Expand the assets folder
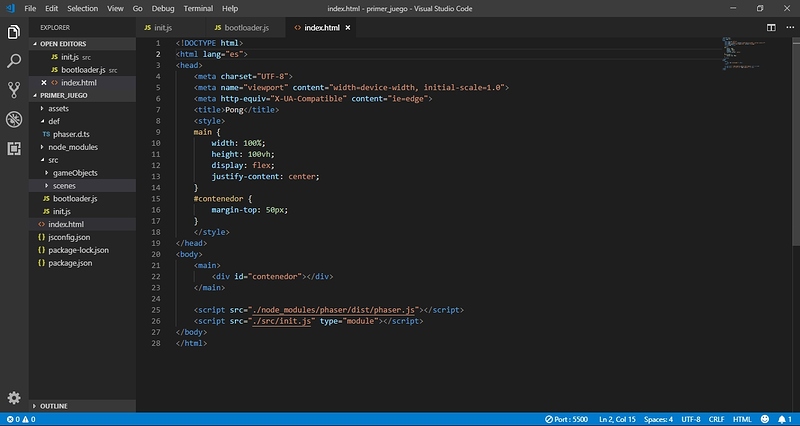Viewport: 800px width, 426px height. click(x=59, y=108)
